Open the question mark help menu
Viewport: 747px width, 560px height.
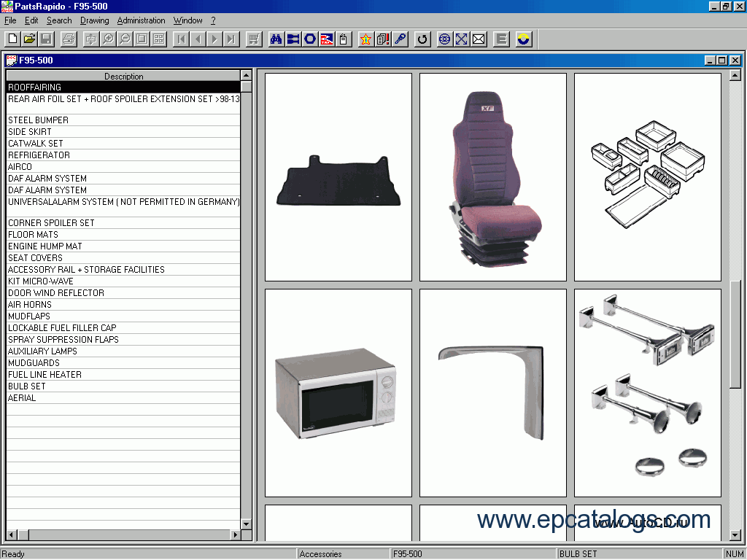point(214,20)
